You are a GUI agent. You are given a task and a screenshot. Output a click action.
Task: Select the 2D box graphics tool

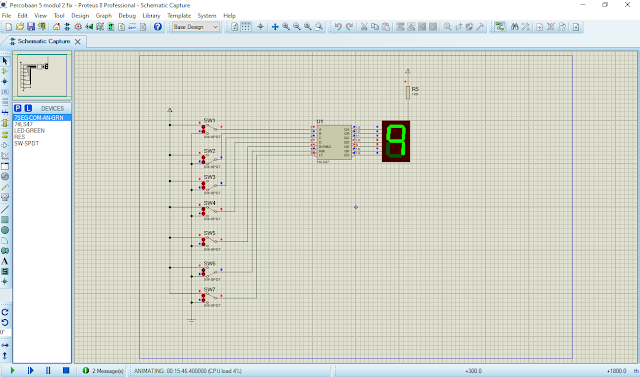[5, 220]
